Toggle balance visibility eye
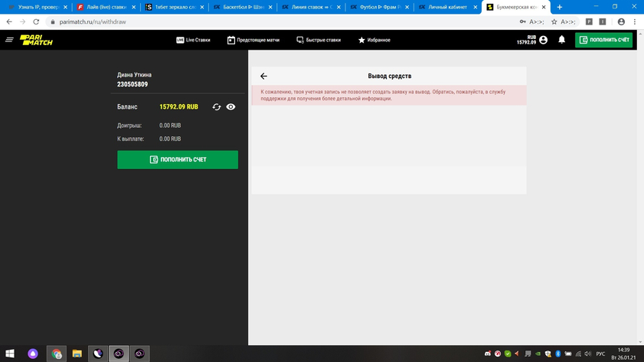This screenshot has width=644, height=362. coord(230,106)
